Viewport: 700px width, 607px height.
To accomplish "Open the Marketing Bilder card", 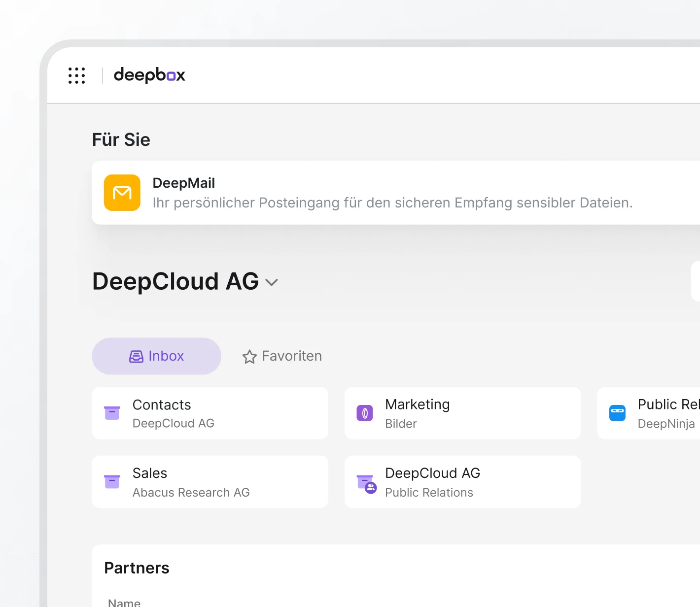I will coord(462,413).
